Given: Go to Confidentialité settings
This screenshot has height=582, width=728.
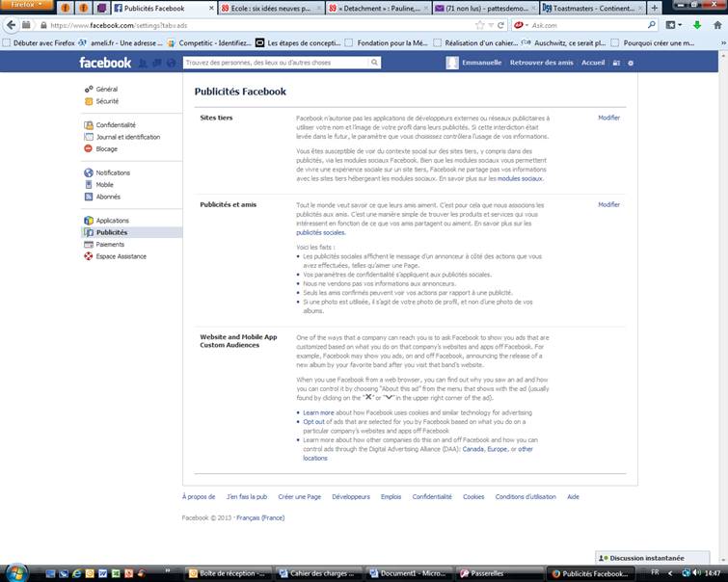Looking at the screenshot, I should tap(116, 125).
